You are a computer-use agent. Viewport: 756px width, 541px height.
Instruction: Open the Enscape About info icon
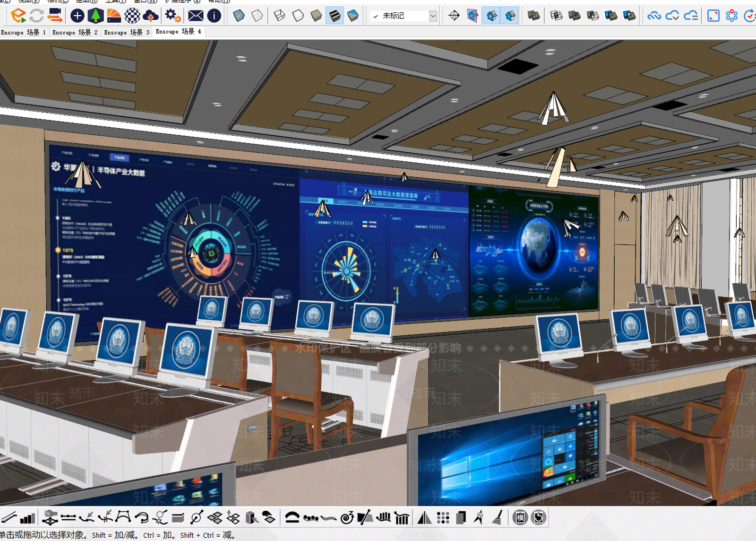(214, 16)
